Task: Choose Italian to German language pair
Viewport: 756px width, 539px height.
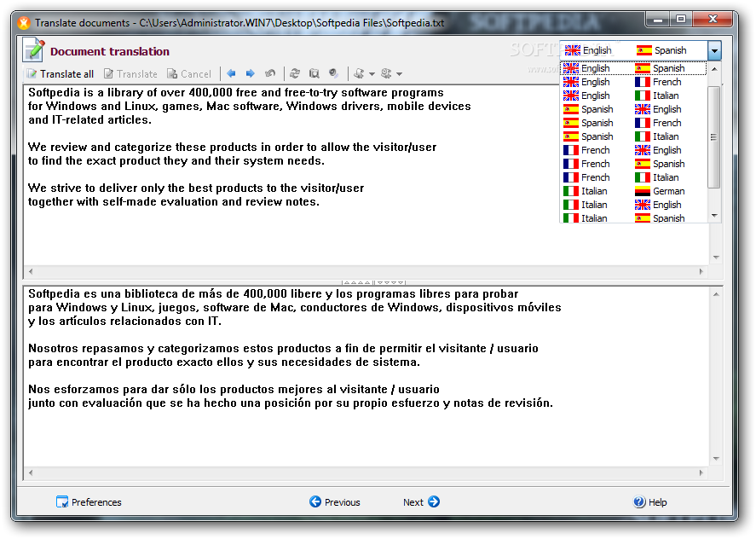Action: click(633, 191)
